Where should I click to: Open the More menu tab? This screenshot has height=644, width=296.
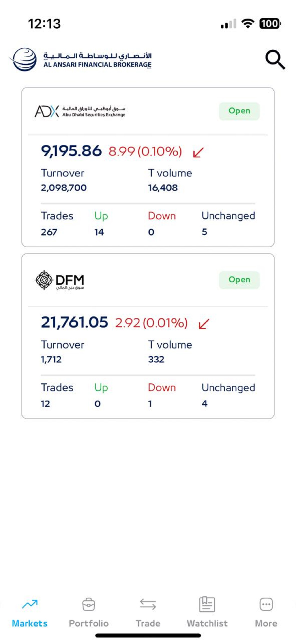click(x=266, y=613)
